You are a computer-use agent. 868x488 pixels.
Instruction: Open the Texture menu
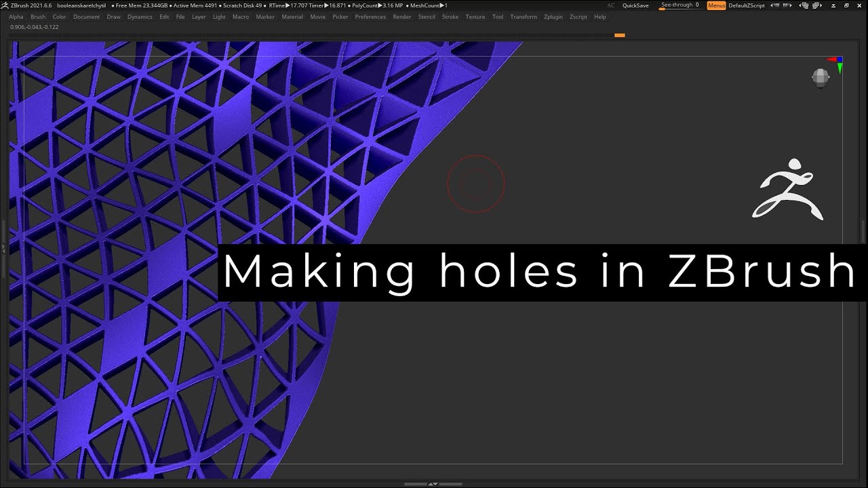[x=475, y=17]
